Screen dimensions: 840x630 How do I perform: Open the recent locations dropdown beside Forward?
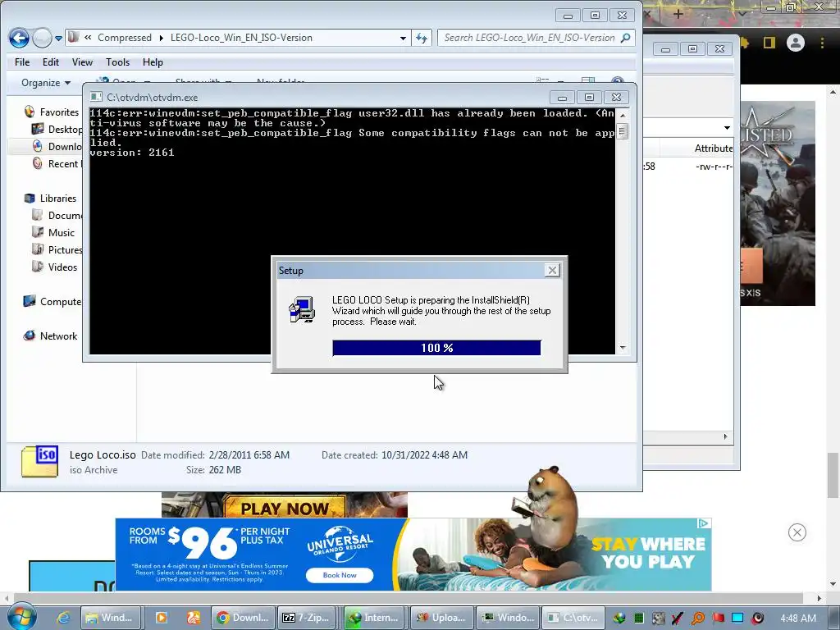tap(58, 38)
